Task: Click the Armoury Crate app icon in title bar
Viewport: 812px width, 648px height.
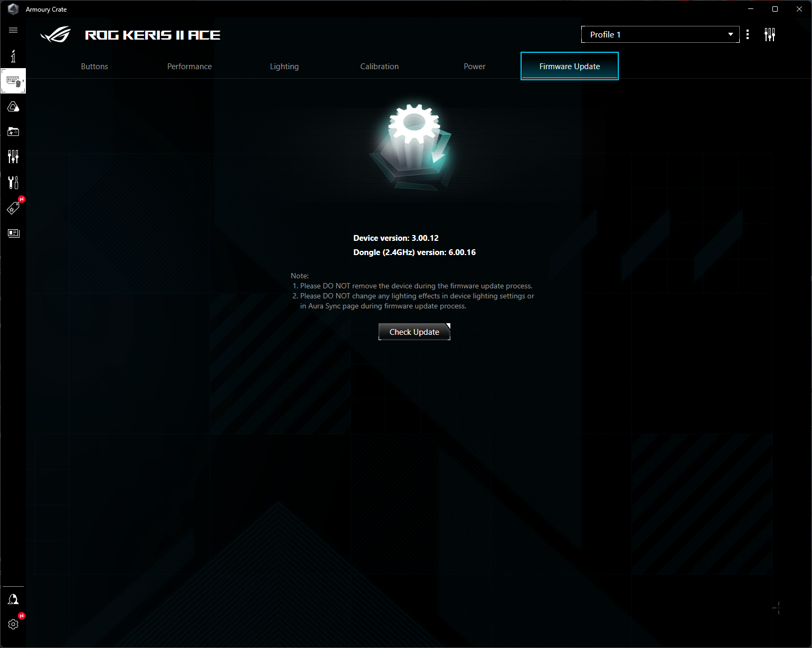Action: click(13, 9)
